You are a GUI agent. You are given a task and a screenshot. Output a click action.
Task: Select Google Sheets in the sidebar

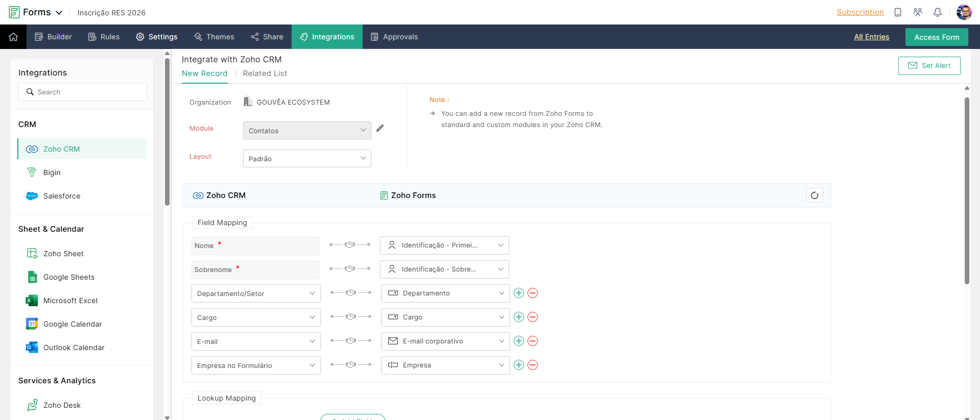point(69,277)
